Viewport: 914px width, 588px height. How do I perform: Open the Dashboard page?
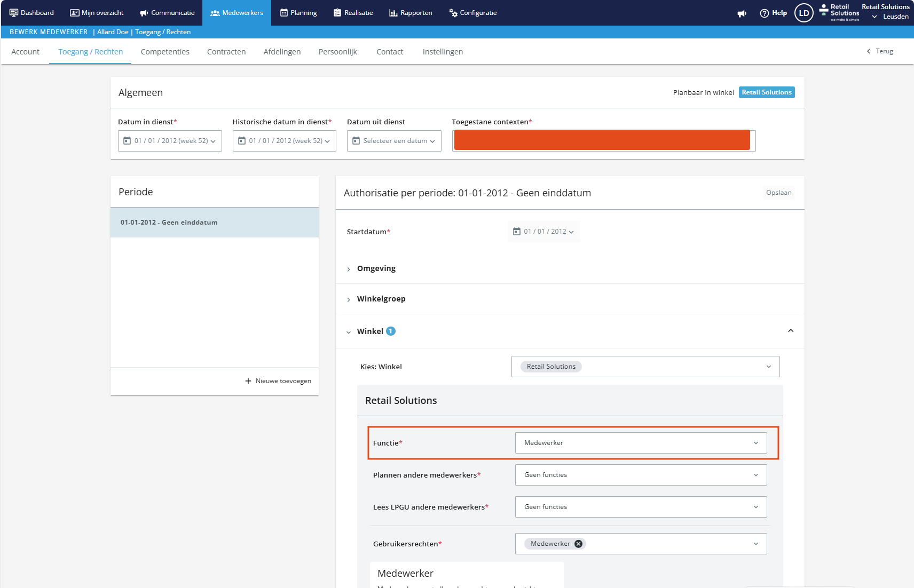pos(31,13)
